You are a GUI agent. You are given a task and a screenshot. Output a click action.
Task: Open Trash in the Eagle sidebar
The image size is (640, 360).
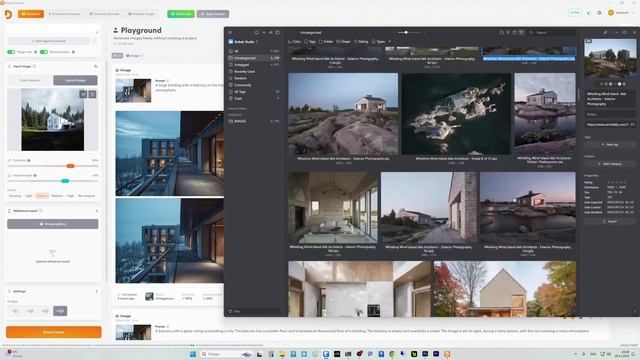point(254,98)
